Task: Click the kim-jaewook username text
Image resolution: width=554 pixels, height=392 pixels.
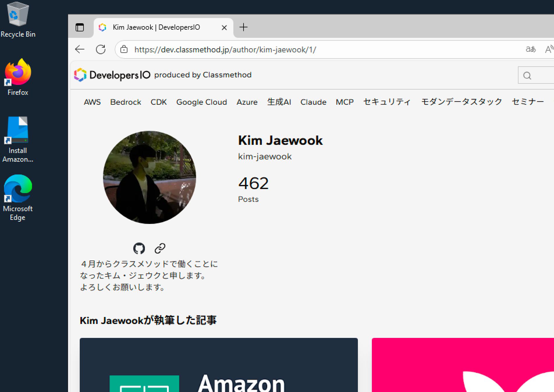Action: (265, 156)
